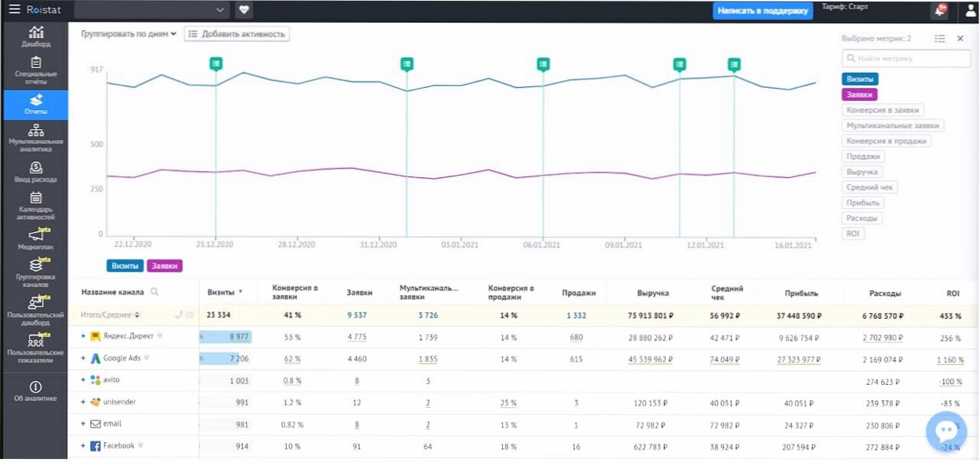Enable the Выручка metric on chart

pos(862,172)
